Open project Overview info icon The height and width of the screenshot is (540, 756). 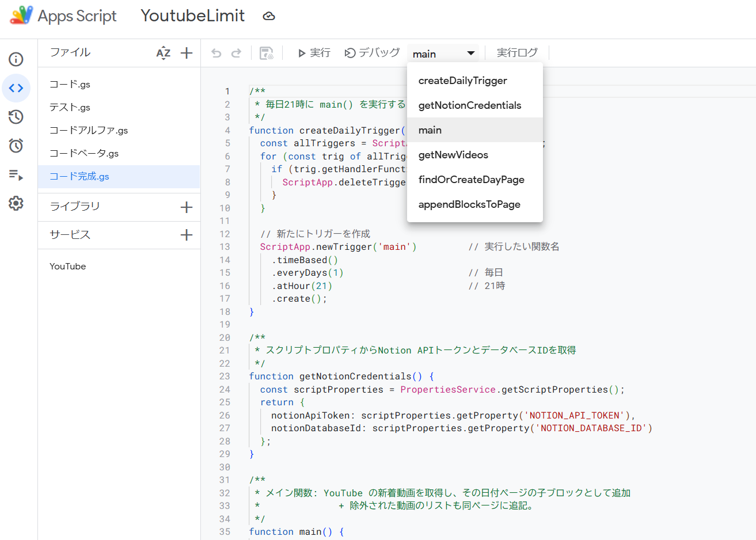[16, 59]
